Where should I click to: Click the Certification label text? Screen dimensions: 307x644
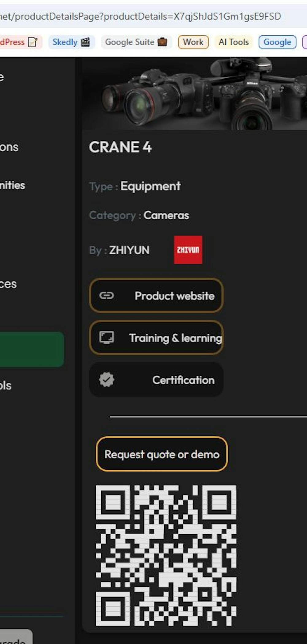(183, 380)
